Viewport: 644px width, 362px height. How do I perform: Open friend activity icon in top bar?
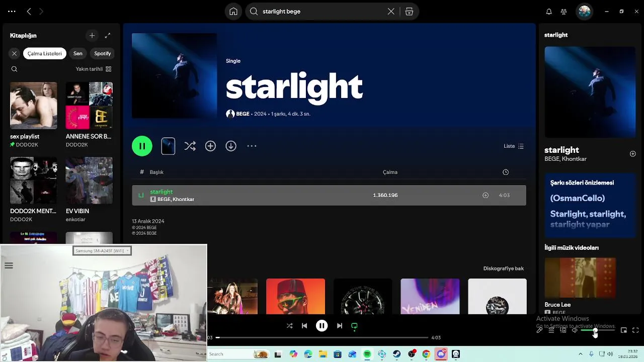pos(563,12)
